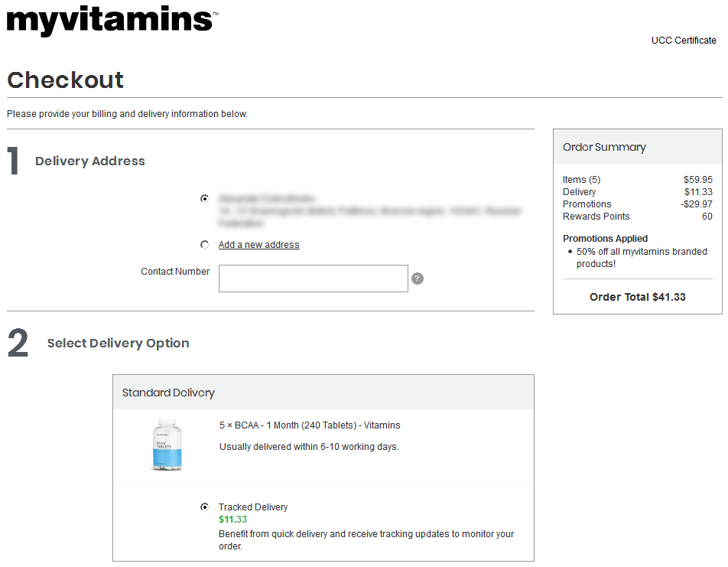Choose the new address radio button
728x567 pixels.
coord(204,245)
